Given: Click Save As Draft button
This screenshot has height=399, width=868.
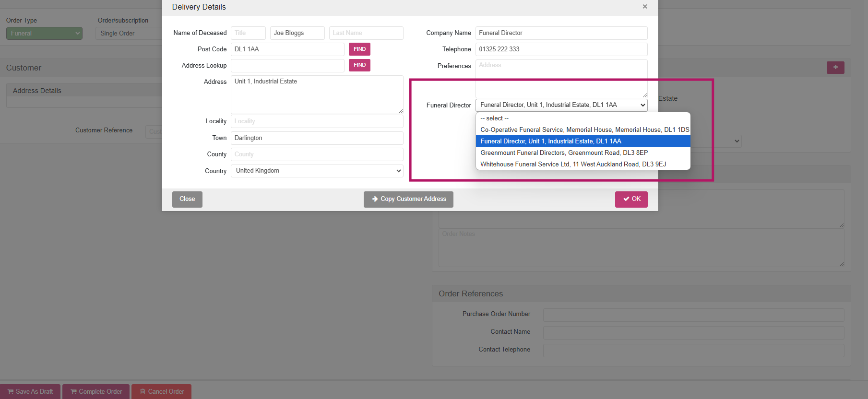Looking at the screenshot, I should 30,392.
